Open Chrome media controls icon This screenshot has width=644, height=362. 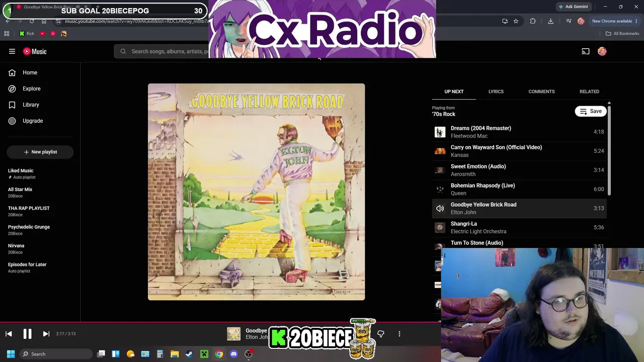pyautogui.click(x=569, y=21)
